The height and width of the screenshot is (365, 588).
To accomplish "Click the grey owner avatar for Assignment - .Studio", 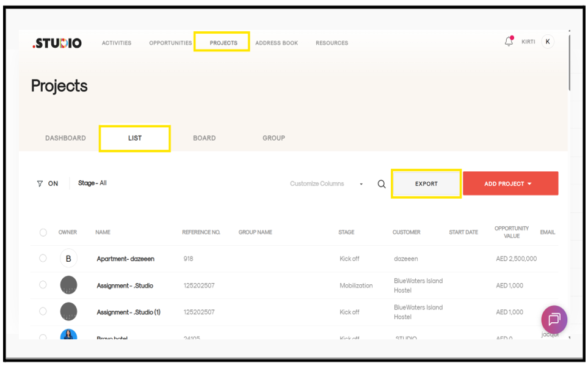I will [x=68, y=285].
